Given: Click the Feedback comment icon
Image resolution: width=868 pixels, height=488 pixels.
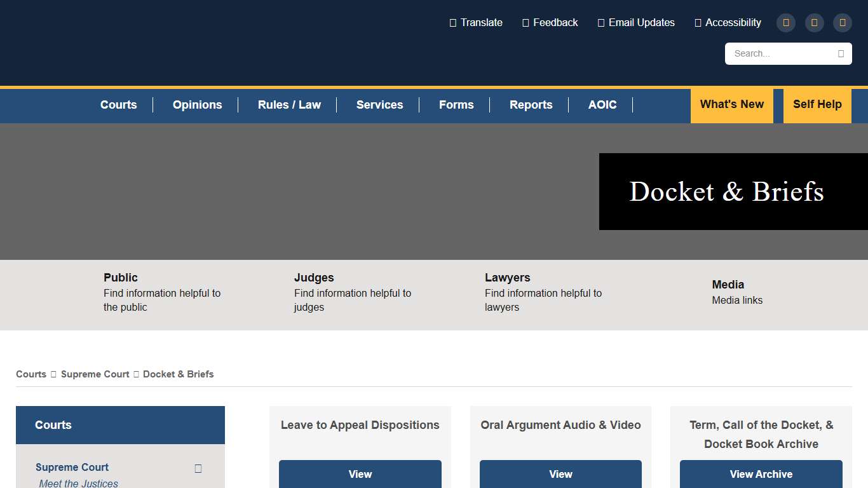Looking at the screenshot, I should (x=526, y=22).
